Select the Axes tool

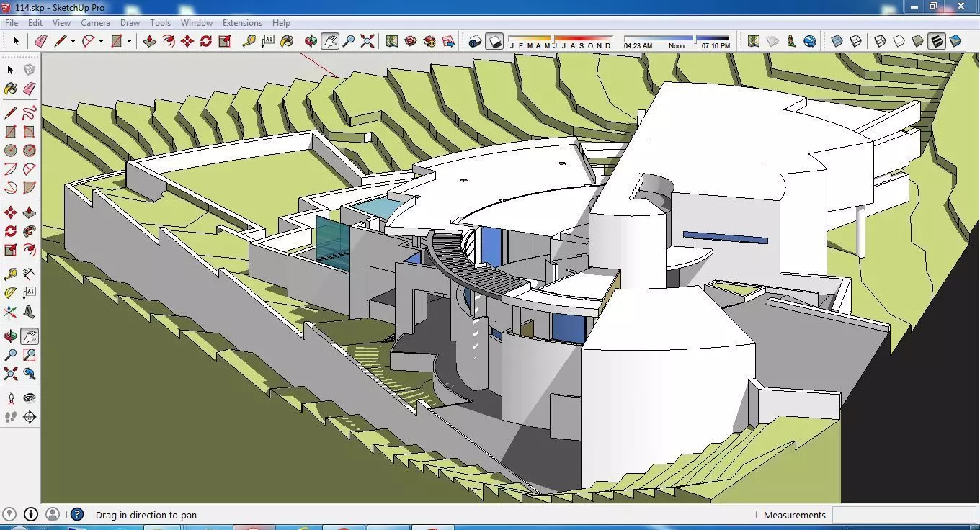click(x=10, y=312)
